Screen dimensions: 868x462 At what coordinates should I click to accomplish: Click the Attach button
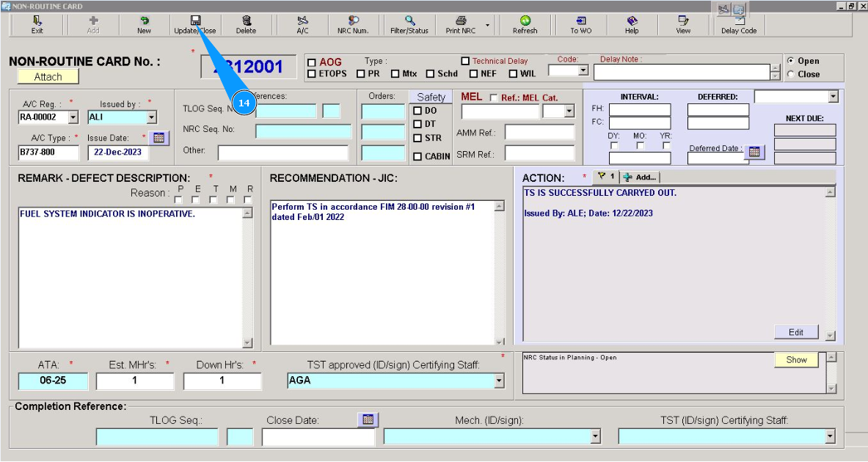(x=48, y=77)
